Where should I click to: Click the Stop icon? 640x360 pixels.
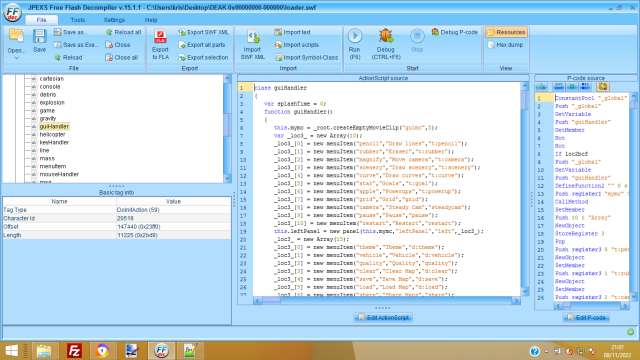point(417,36)
